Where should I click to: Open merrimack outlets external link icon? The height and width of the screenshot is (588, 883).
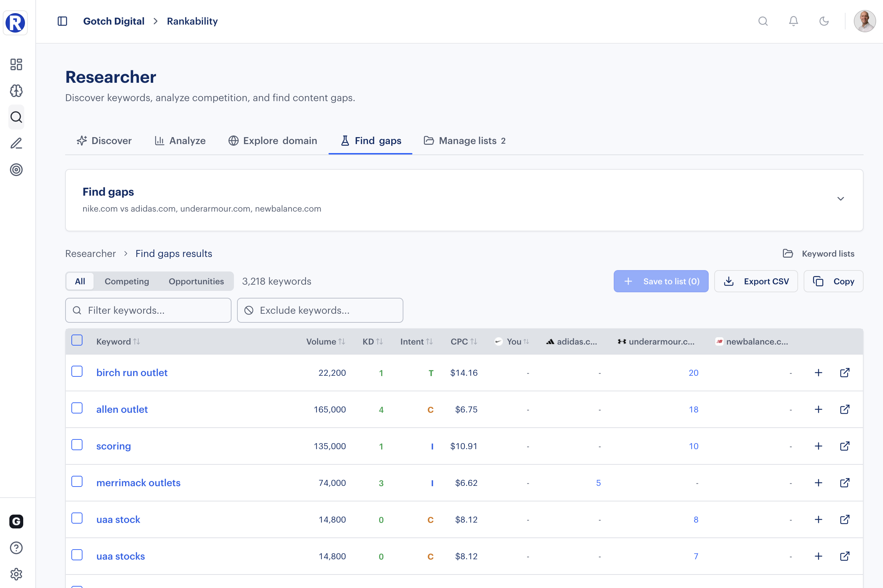point(845,483)
